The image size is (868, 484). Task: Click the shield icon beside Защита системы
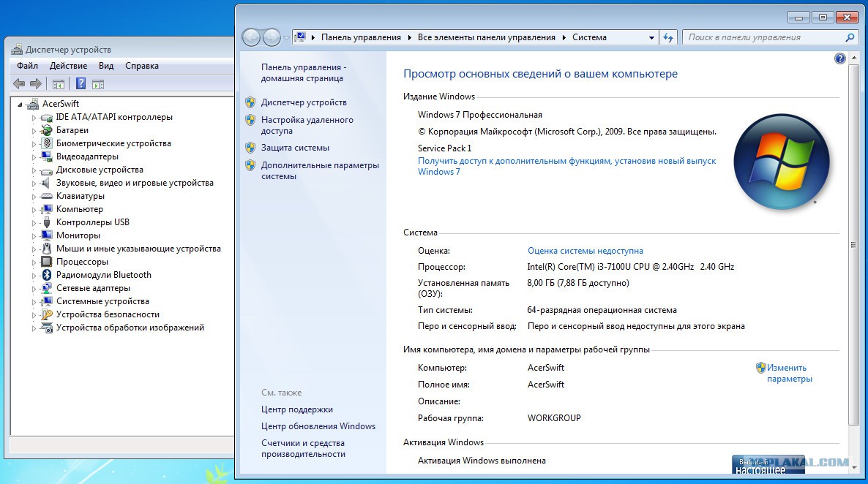[x=250, y=148]
